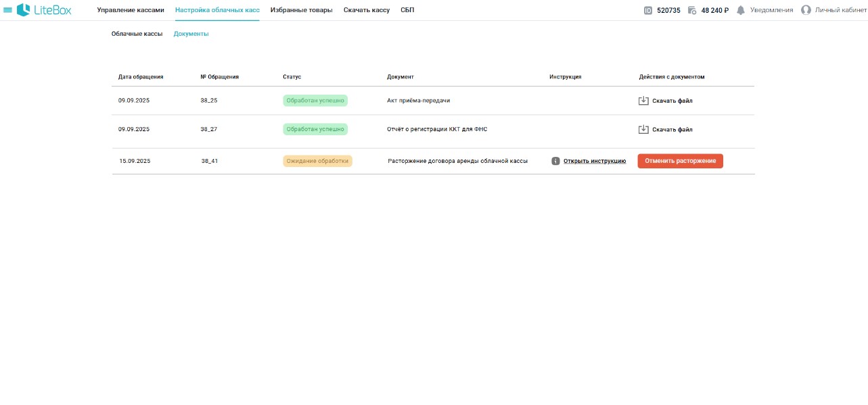The width and height of the screenshot is (868, 405).
Task: Open the Скачать кассу menu item
Action: pyautogui.click(x=366, y=10)
